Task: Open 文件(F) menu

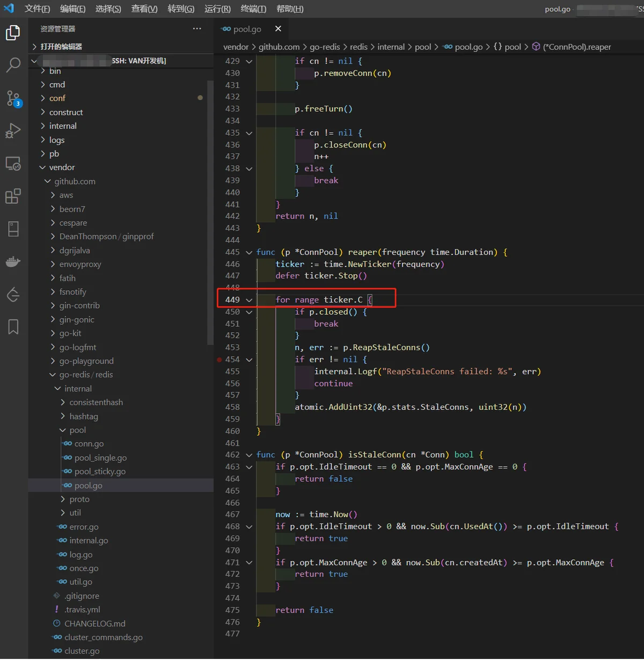Action: (x=37, y=9)
